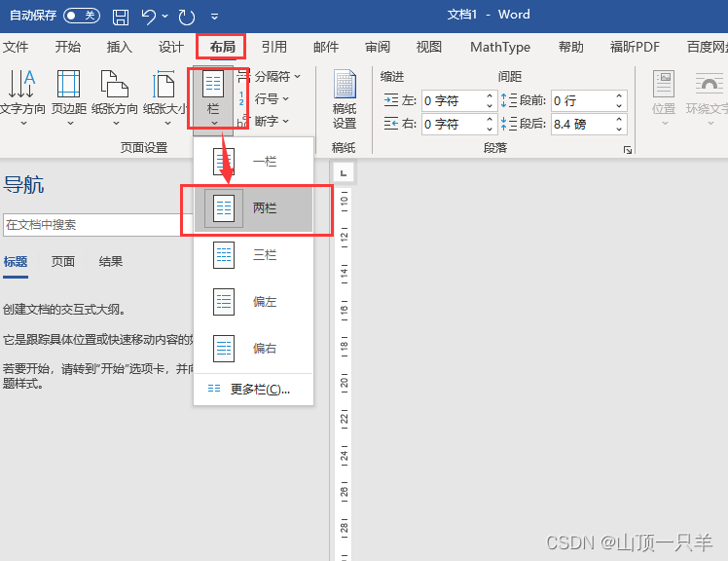
Task: Select 三栏 three columns option
Action: point(253,255)
